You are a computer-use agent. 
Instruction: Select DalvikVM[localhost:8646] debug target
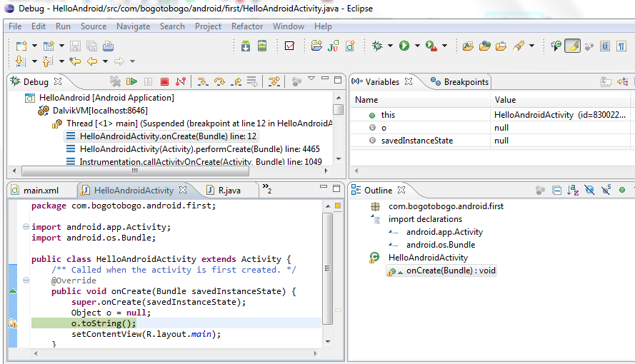click(93, 111)
